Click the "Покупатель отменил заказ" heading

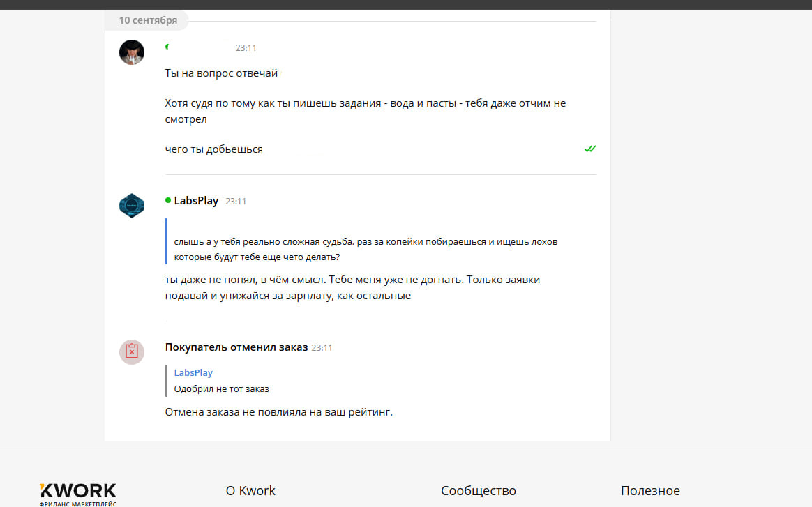pos(236,347)
